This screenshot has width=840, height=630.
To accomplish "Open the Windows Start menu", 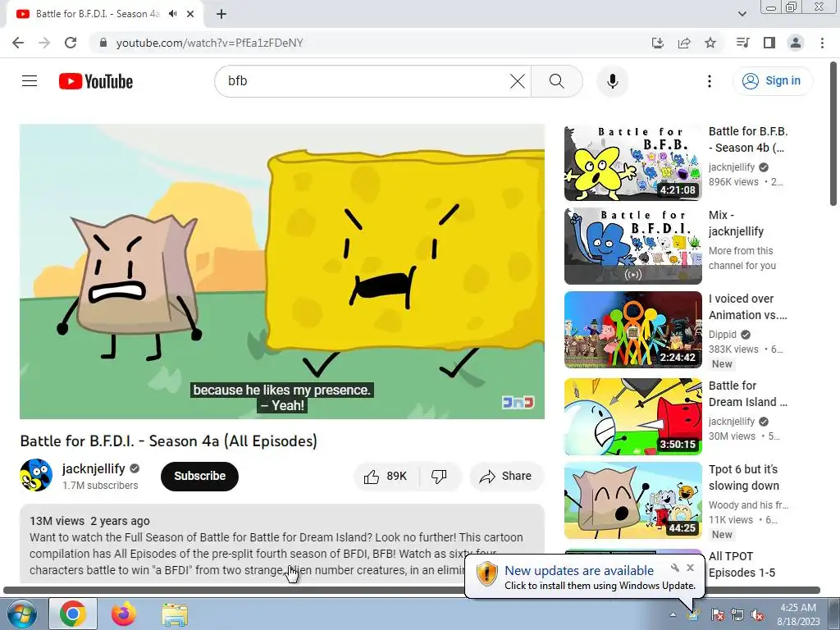I will pyautogui.click(x=21, y=614).
